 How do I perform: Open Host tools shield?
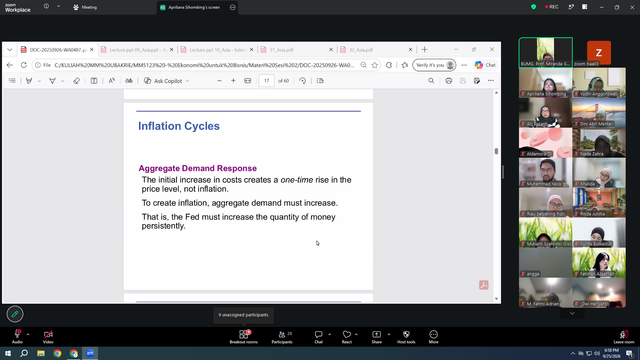(x=406, y=337)
